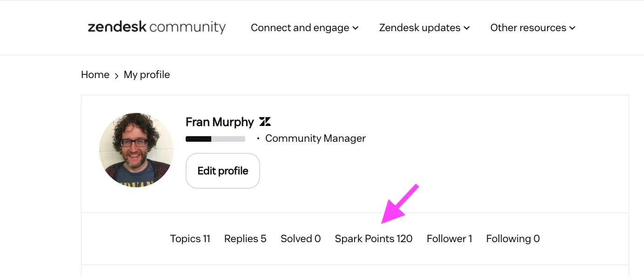Click the Connect and engage arrow icon
Screen dimensions: 644x277
tap(356, 28)
